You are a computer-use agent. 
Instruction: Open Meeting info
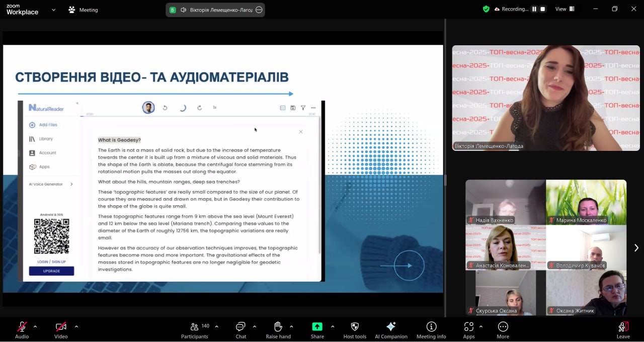(x=431, y=330)
